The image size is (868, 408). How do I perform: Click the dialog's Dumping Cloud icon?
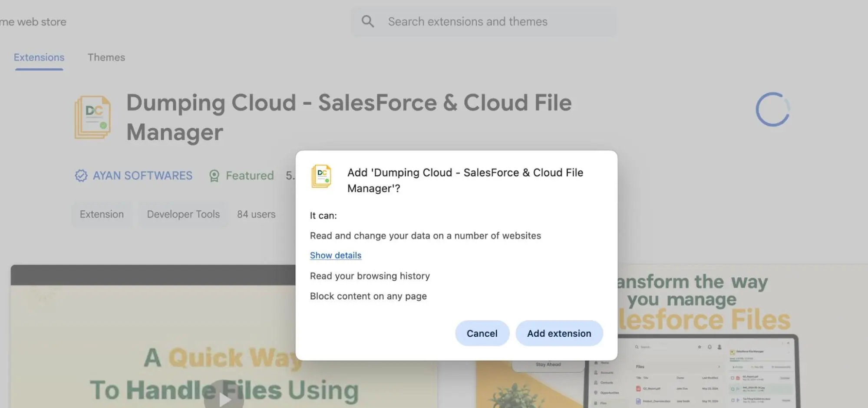pos(321,176)
